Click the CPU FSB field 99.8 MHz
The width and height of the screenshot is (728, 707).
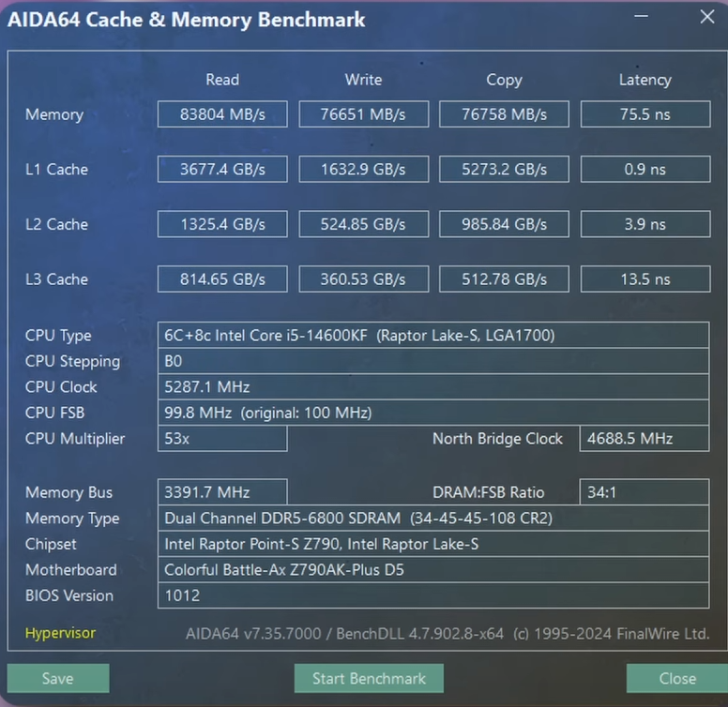click(x=433, y=413)
